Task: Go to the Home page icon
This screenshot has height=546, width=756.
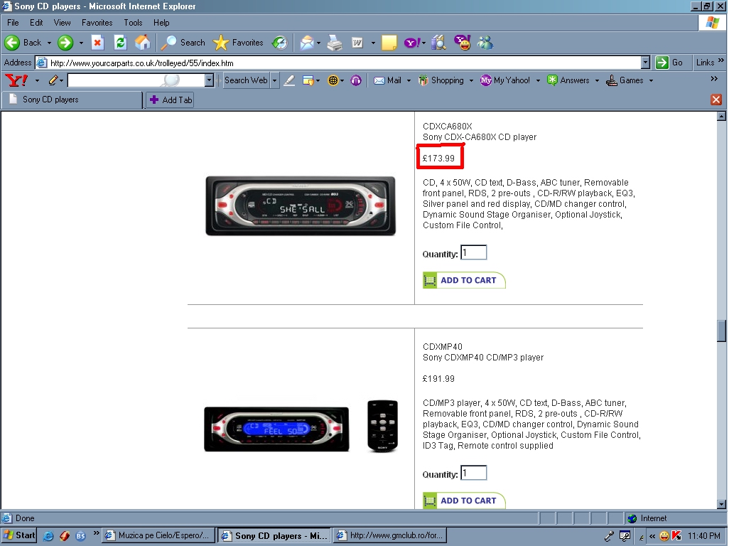Action: click(143, 43)
